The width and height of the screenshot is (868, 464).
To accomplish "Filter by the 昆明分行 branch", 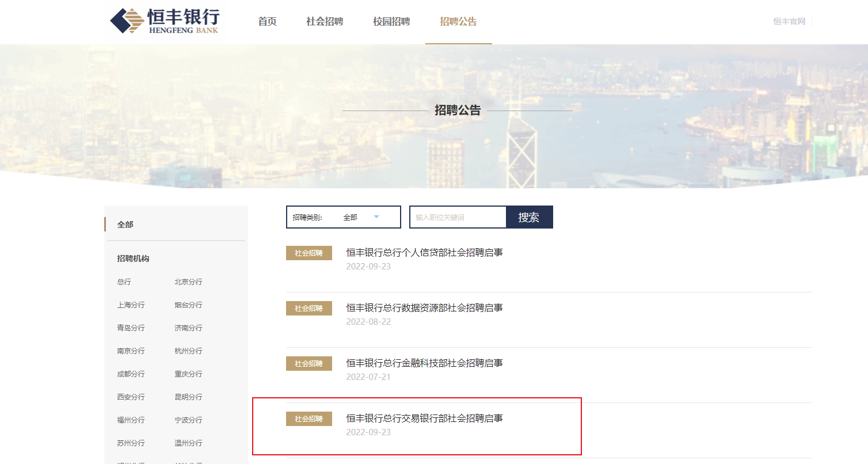I will (189, 397).
